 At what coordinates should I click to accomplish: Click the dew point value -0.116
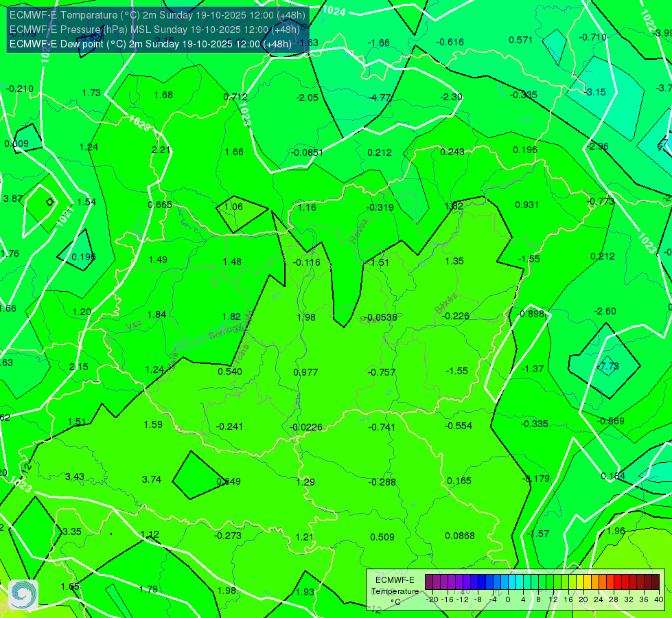pyautogui.click(x=306, y=262)
